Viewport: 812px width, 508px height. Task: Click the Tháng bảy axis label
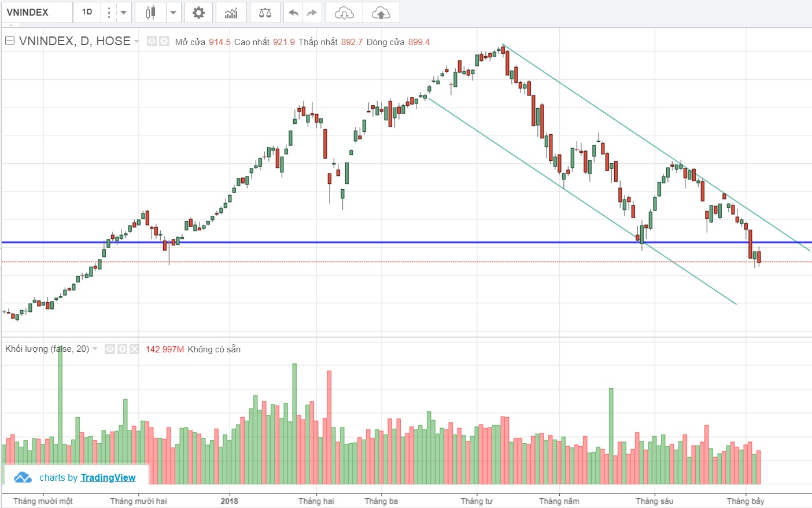click(x=745, y=501)
